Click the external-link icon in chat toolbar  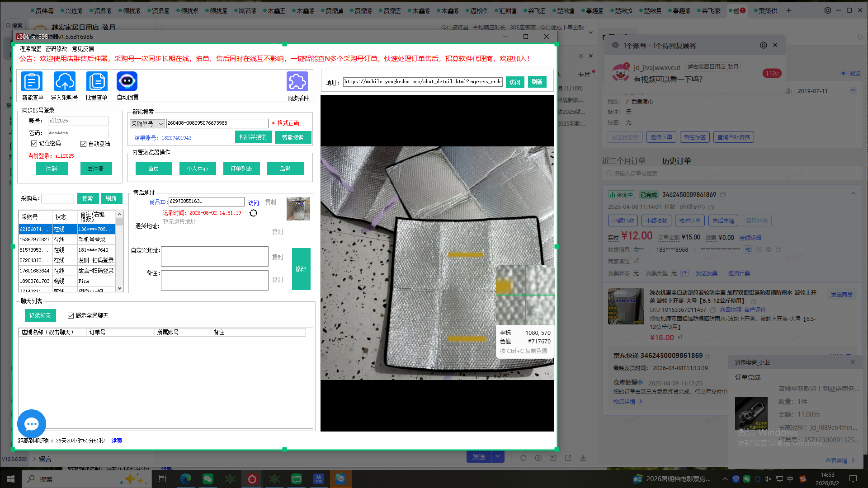(568, 458)
